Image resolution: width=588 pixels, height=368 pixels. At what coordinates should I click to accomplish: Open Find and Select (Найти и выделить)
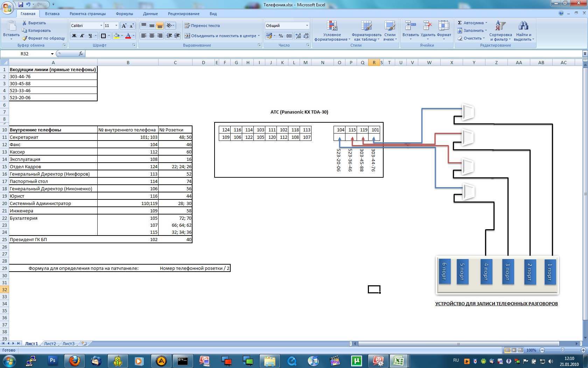coord(524,31)
